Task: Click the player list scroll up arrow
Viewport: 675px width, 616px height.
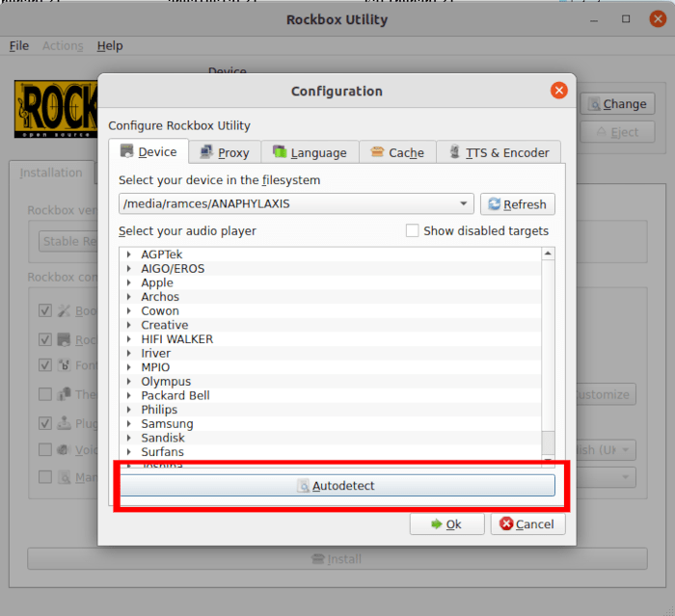Action: coord(548,254)
